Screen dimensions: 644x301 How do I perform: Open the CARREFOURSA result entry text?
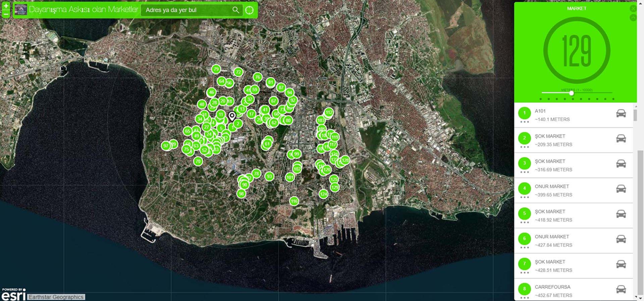click(552, 287)
